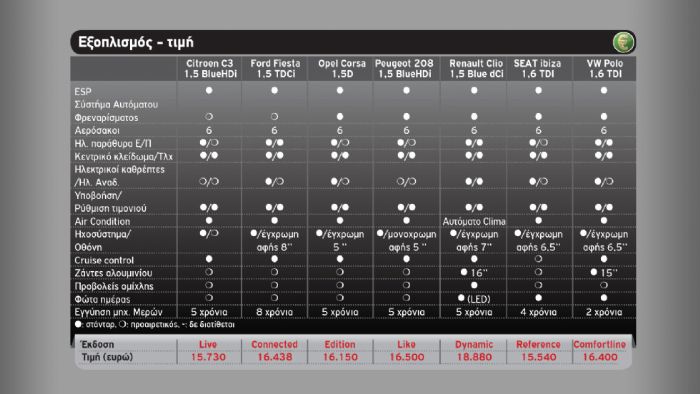Click Renault Clio fog lights standard dot
Screen dimensions: 700x394
(474, 285)
